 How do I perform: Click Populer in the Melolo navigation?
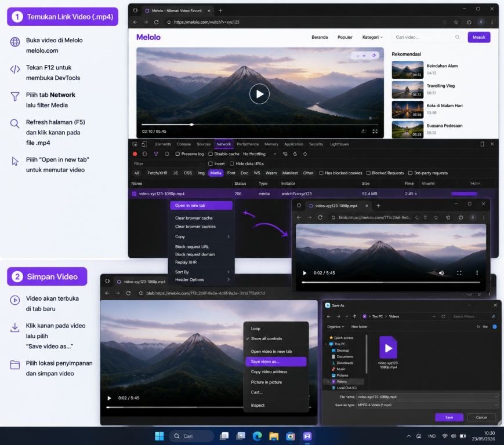pyautogui.click(x=345, y=37)
